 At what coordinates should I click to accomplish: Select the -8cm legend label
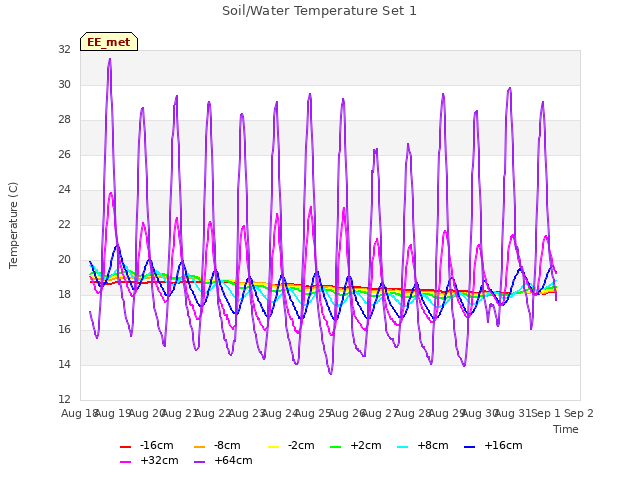tap(227, 445)
